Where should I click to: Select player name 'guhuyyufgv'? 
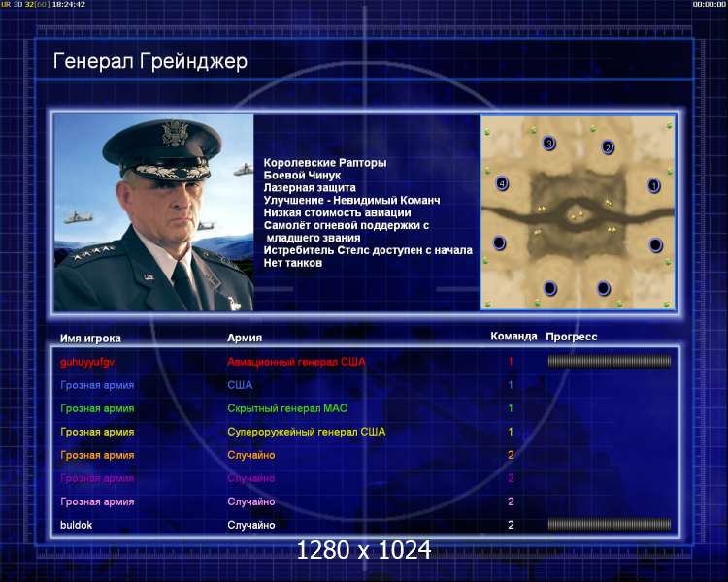[x=87, y=362]
